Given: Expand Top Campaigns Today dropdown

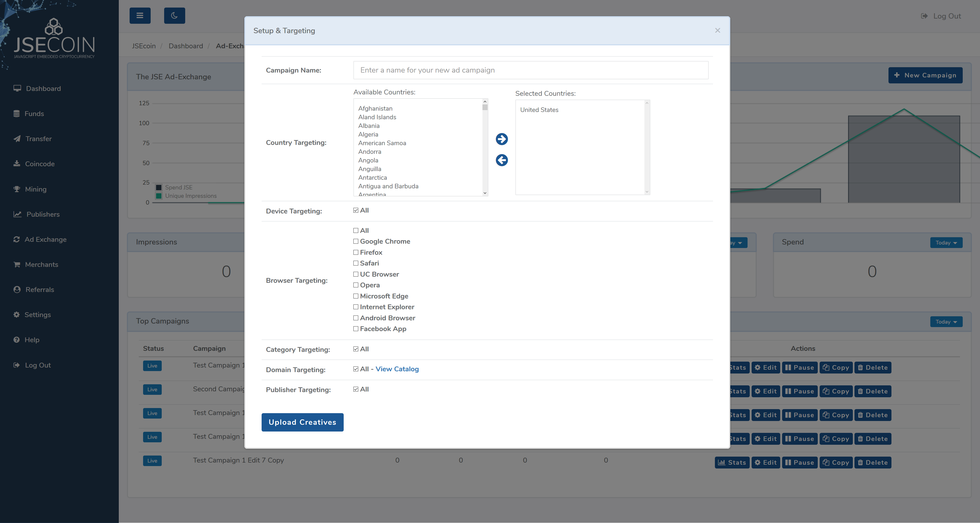Looking at the screenshot, I should tap(946, 322).
